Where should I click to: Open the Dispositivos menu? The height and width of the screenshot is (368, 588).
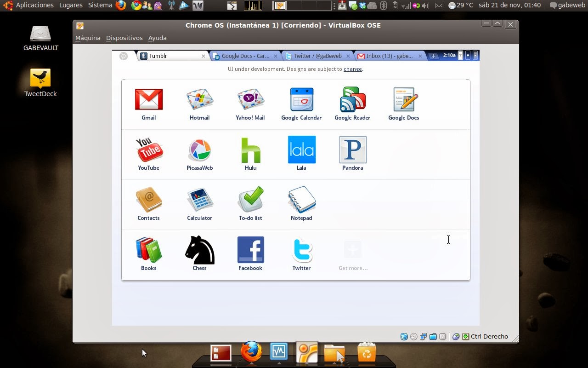coord(124,38)
